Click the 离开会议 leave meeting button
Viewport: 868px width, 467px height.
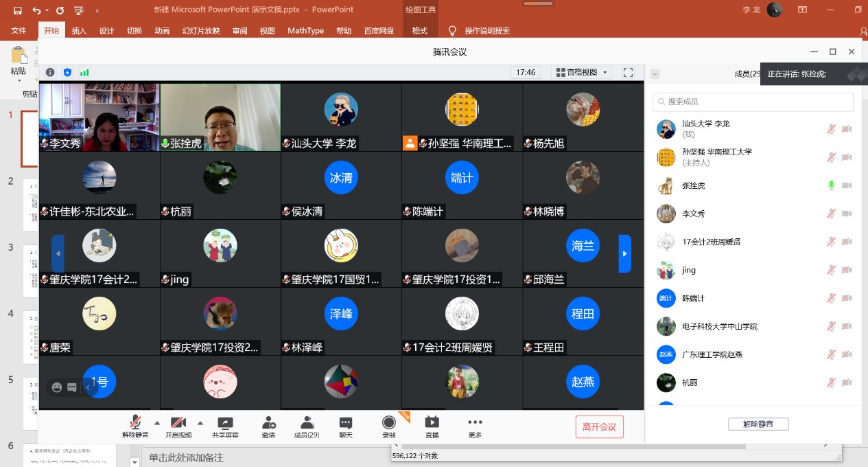pyautogui.click(x=599, y=426)
